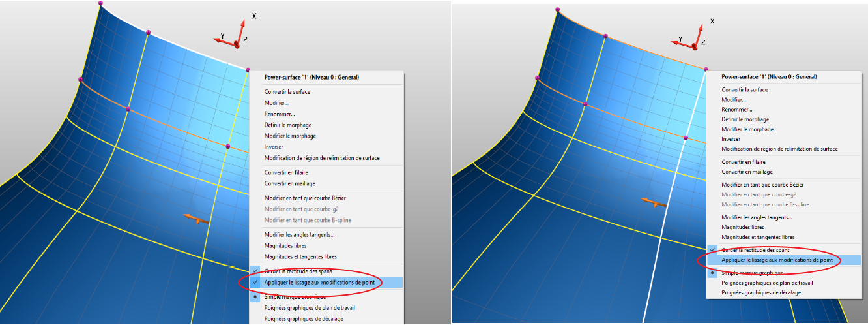Enable 'Appliquer le lissage' in right context menu
Screen dimensions: 868x325
[776, 260]
